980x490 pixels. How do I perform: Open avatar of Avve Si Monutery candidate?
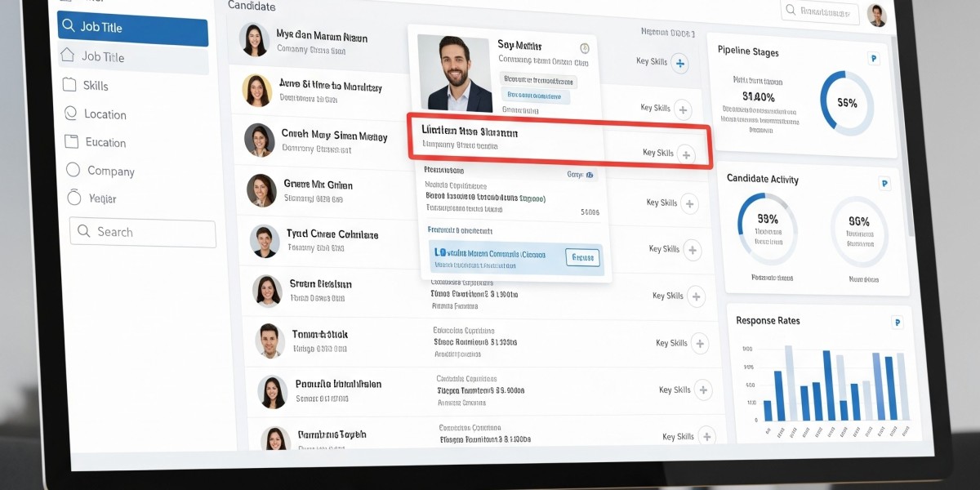(x=257, y=91)
